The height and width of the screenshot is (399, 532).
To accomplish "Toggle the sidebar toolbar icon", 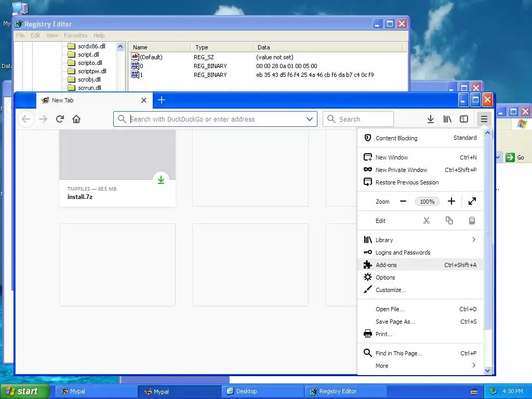I will pos(464,119).
